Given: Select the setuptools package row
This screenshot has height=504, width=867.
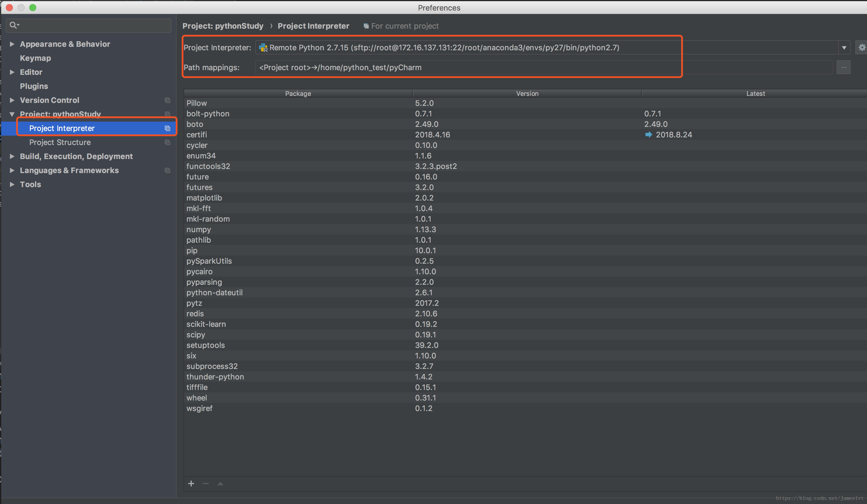Looking at the screenshot, I should [525, 345].
